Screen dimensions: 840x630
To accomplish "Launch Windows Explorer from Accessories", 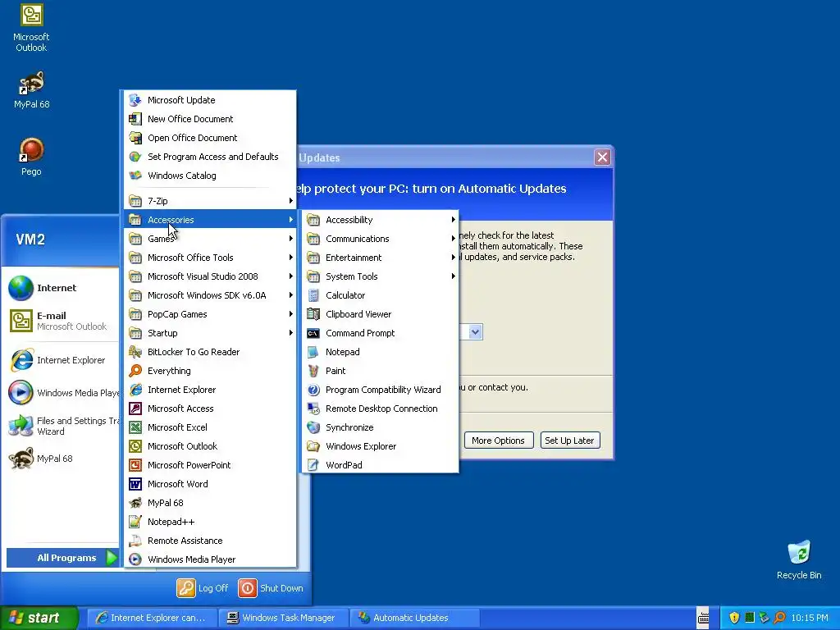I will click(x=380, y=445).
